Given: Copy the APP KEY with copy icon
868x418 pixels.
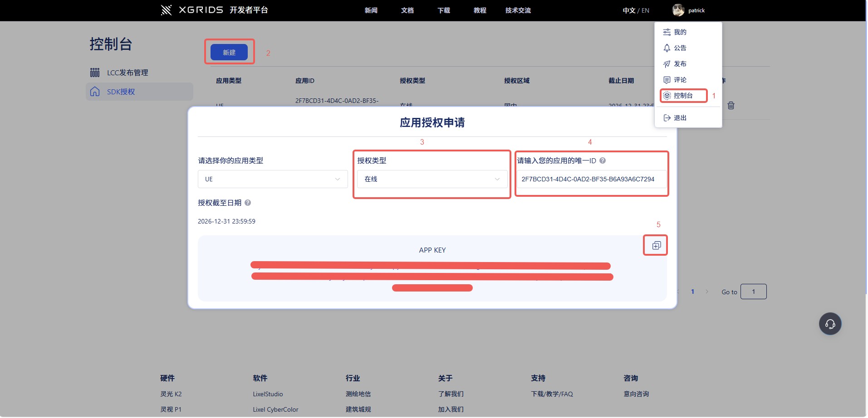Looking at the screenshot, I should click(656, 245).
